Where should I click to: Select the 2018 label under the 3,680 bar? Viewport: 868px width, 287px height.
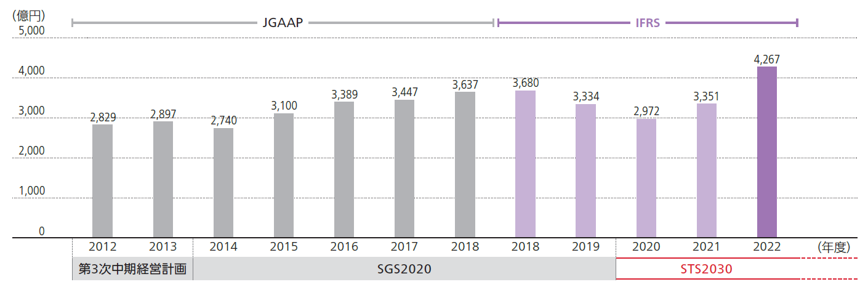tap(525, 247)
